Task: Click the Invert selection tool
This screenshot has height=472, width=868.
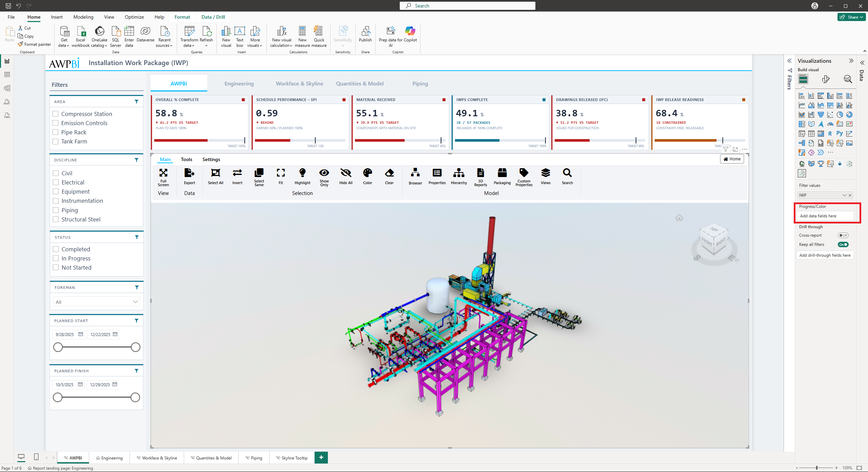Action: tap(237, 176)
